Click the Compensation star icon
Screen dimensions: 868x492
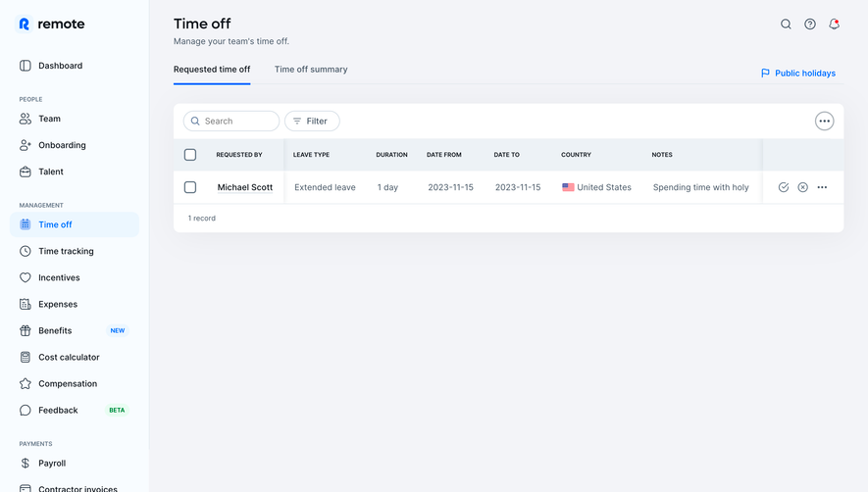[25, 383]
